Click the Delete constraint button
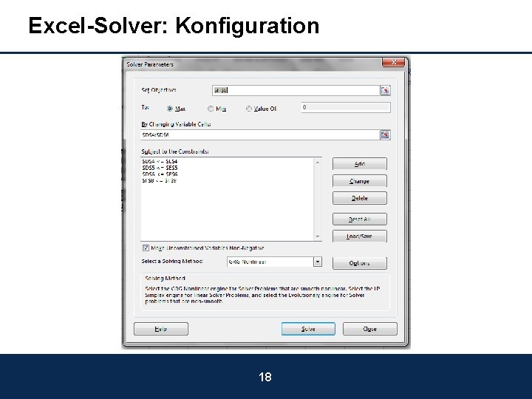The height and width of the screenshot is (399, 532). (x=360, y=198)
